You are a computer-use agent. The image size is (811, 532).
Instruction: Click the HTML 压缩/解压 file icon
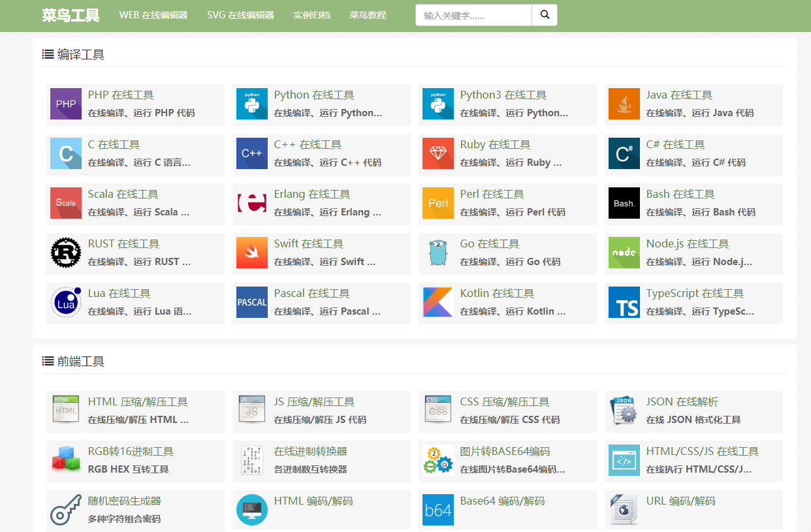click(x=66, y=411)
